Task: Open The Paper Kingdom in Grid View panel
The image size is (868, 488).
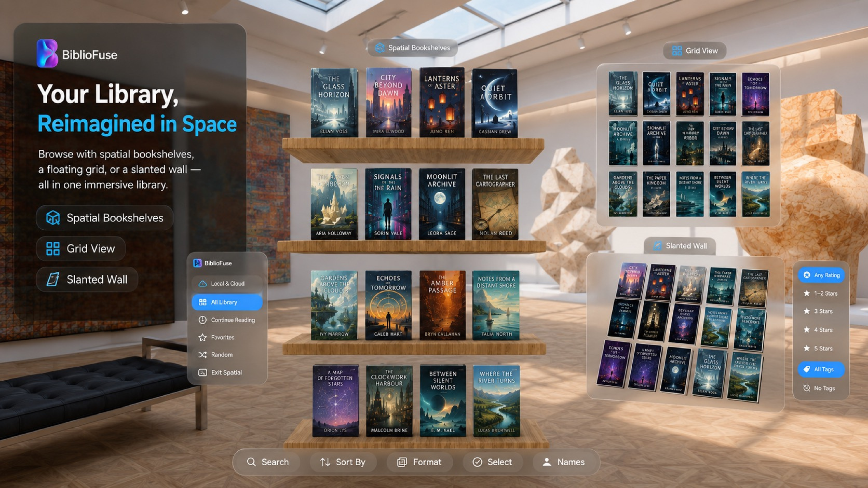Action: coord(656,194)
